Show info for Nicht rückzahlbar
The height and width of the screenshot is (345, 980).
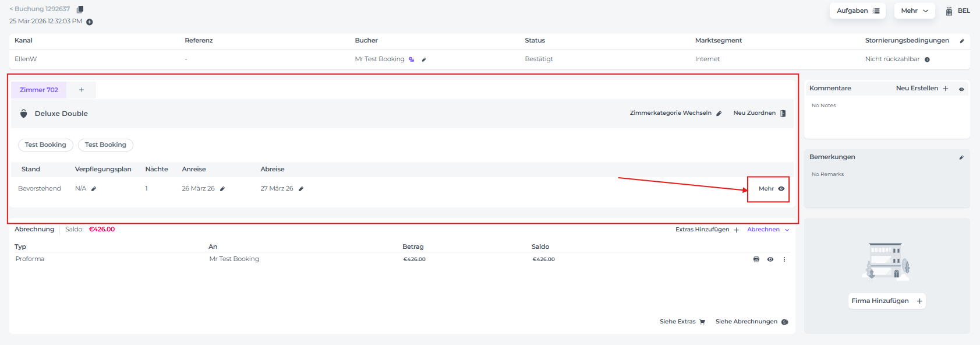click(x=927, y=59)
